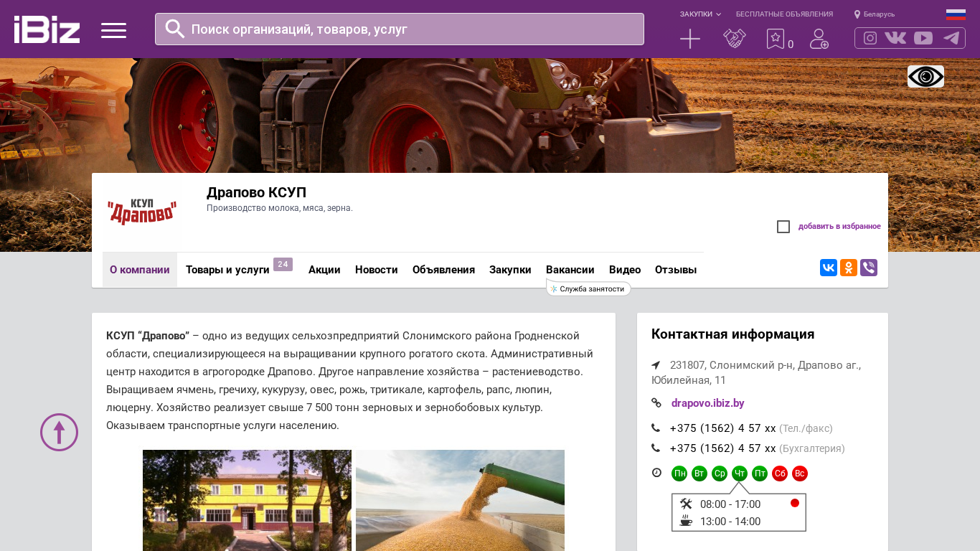Click the search magnifier icon
The height and width of the screenshot is (551, 980).
175,29
